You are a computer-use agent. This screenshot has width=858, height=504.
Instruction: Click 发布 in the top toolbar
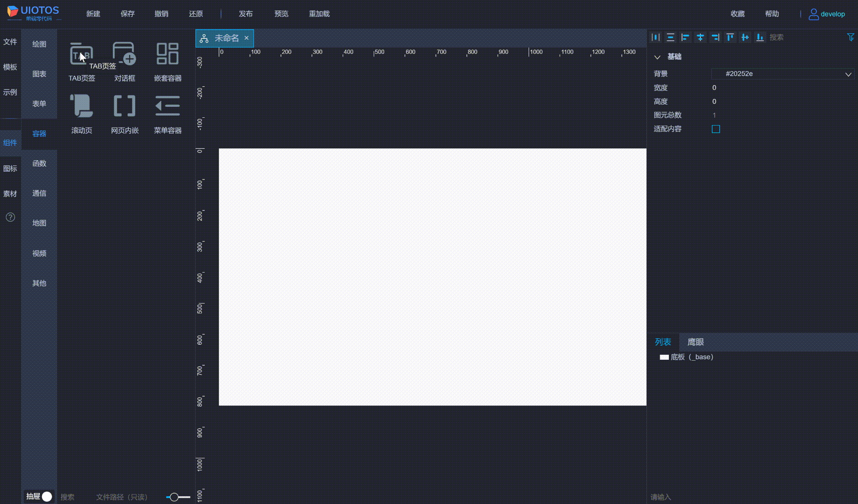coord(245,14)
